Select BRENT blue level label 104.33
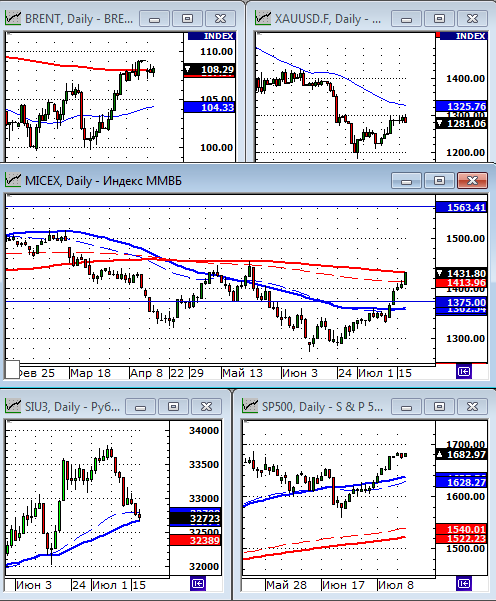Viewport: 496px width, 601px height. pos(209,107)
